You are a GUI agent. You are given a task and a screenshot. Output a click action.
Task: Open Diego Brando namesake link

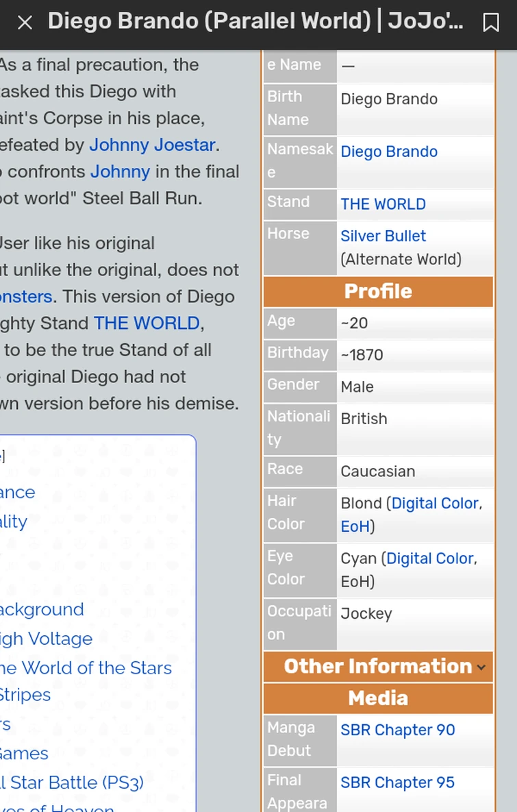coord(389,151)
